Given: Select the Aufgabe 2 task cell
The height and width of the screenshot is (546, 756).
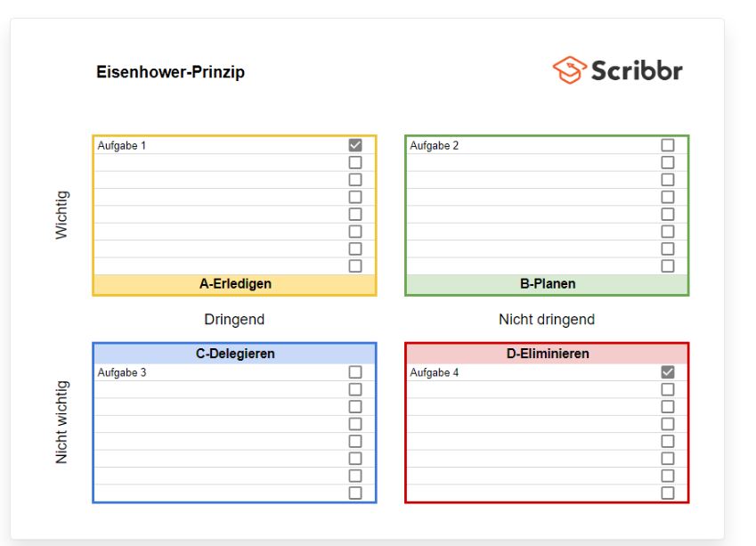Looking at the screenshot, I should (x=525, y=146).
